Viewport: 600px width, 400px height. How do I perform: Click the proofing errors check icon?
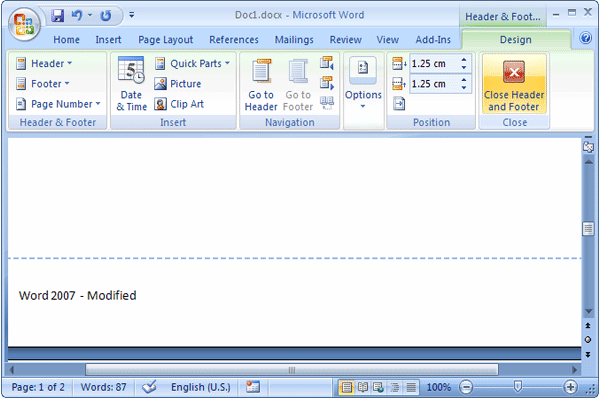(149, 387)
